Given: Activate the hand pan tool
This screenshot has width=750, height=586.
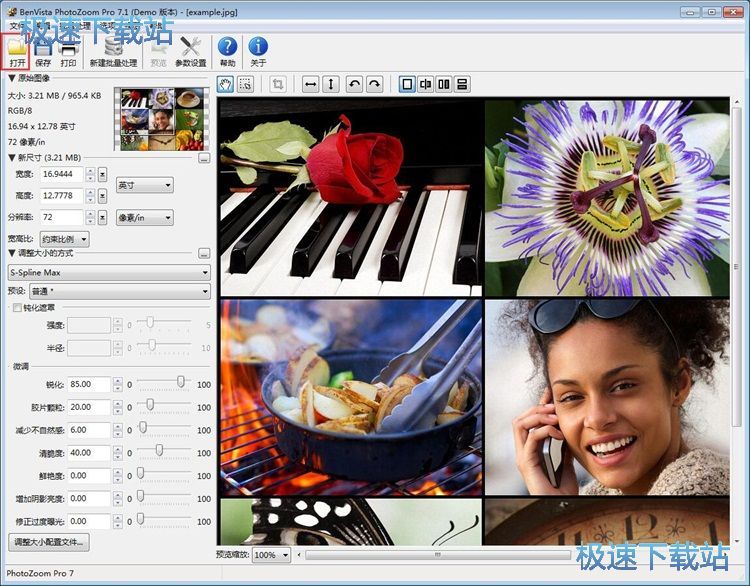Looking at the screenshot, I should (x=226, y=85).
